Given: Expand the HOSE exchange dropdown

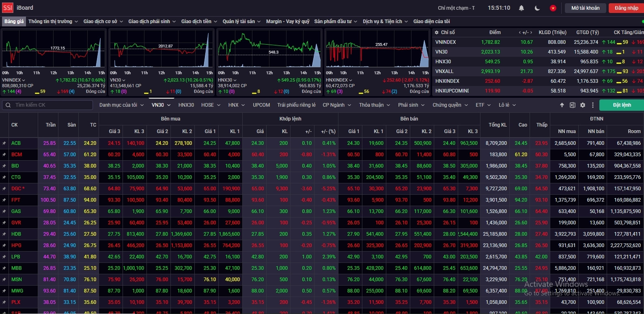Looking at the screenshot, I should point(211,105).
